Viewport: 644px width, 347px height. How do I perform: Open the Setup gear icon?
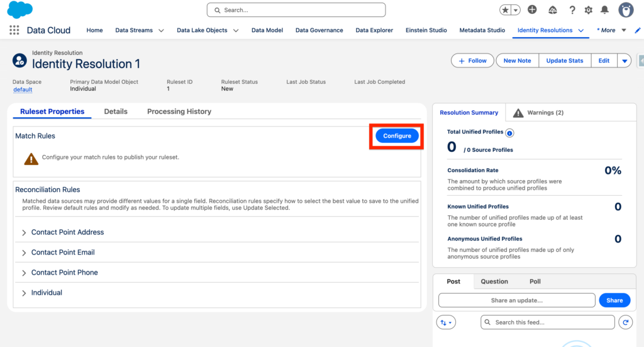click(589, 10)
